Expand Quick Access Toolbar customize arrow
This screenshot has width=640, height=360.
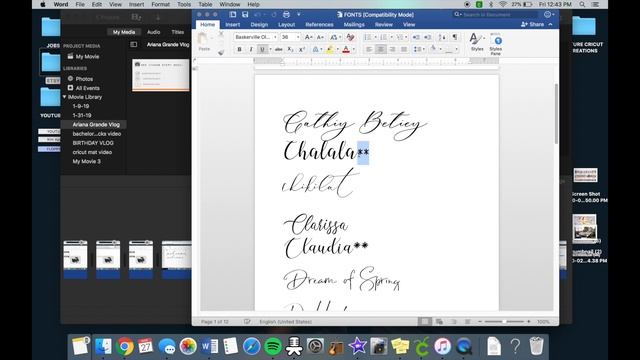pos(299,14)
